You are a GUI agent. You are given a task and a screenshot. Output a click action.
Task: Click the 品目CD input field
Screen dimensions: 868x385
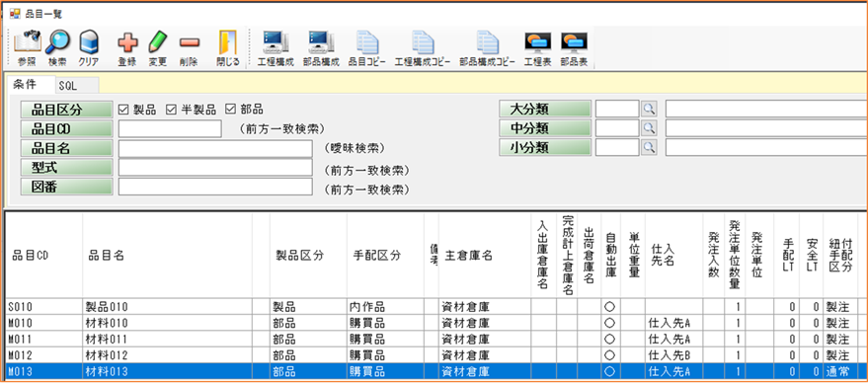pyautogui.click(x=170, y=129)
